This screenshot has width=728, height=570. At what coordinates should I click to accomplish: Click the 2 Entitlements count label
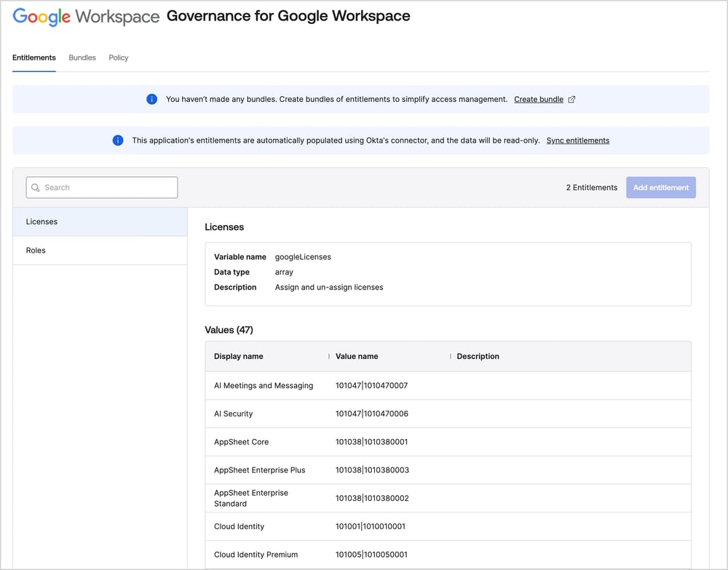[591, 188]
